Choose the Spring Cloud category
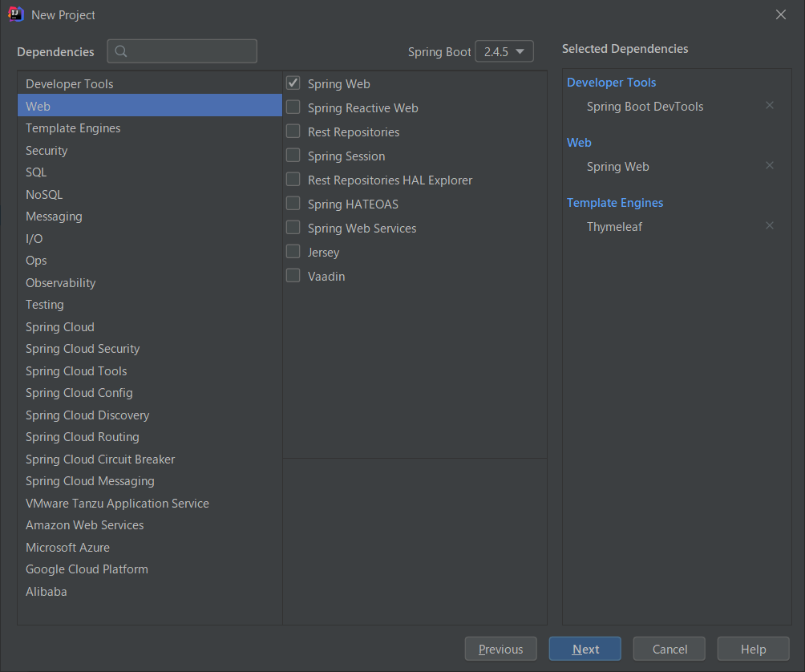The width and height of the screenshot is (805, 672). 150,327
